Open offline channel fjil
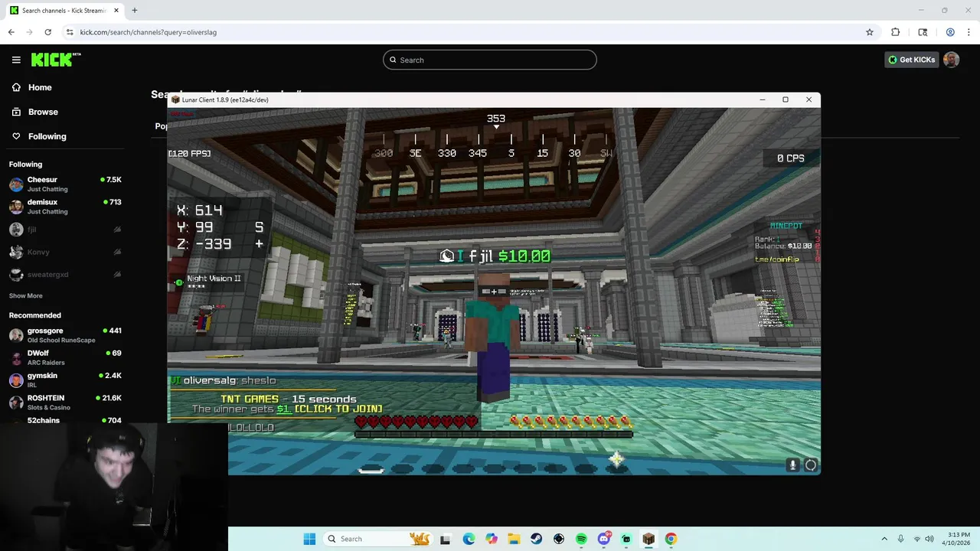Screen dimensions: 980x551 pyautogui.click(x=65, y=229)
